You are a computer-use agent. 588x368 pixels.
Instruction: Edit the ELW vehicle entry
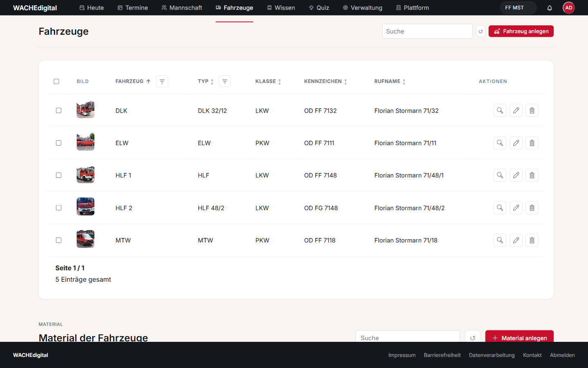tap(516, 143)
